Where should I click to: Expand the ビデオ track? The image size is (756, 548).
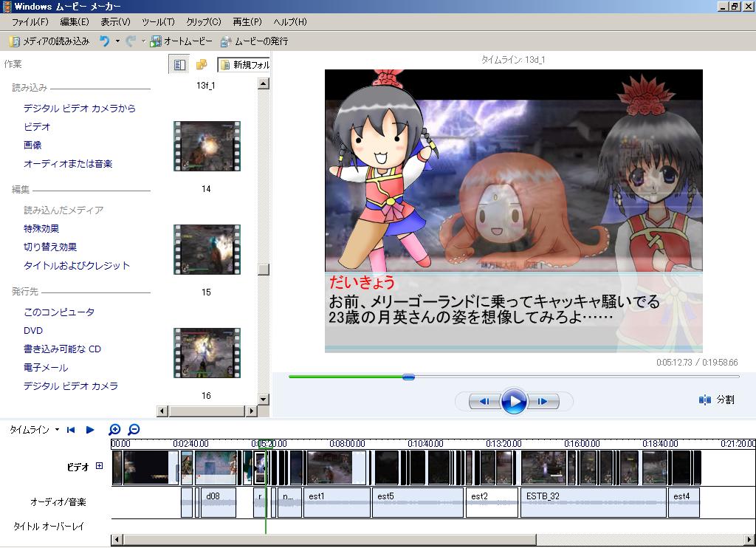[100, 466]
